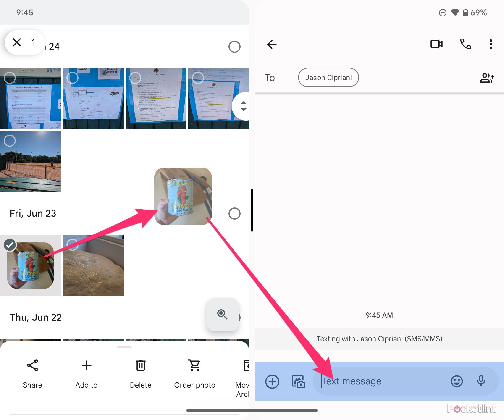Tap the Jason Cipriani contact chip
Image resolution: width=504 pixels, height=420 pixels.
[328, 77]
